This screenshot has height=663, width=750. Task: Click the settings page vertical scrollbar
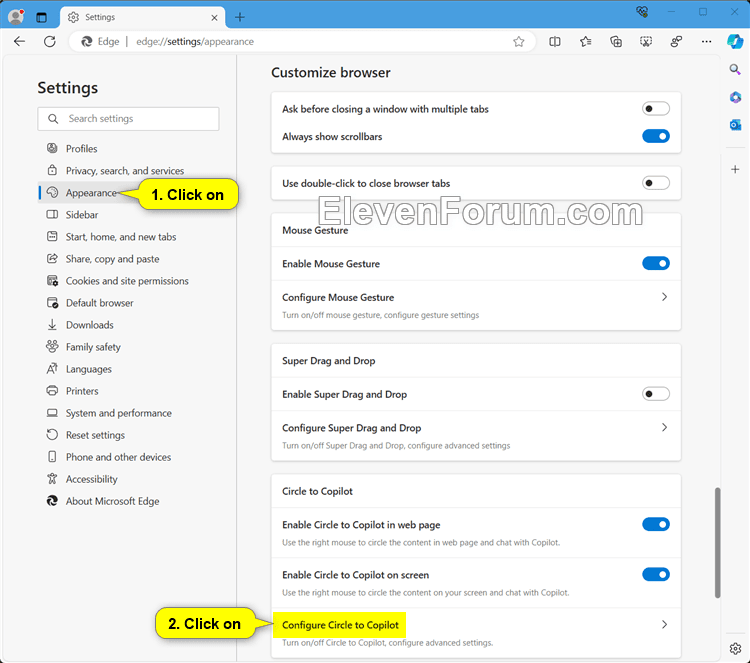(x=717, y=542)
